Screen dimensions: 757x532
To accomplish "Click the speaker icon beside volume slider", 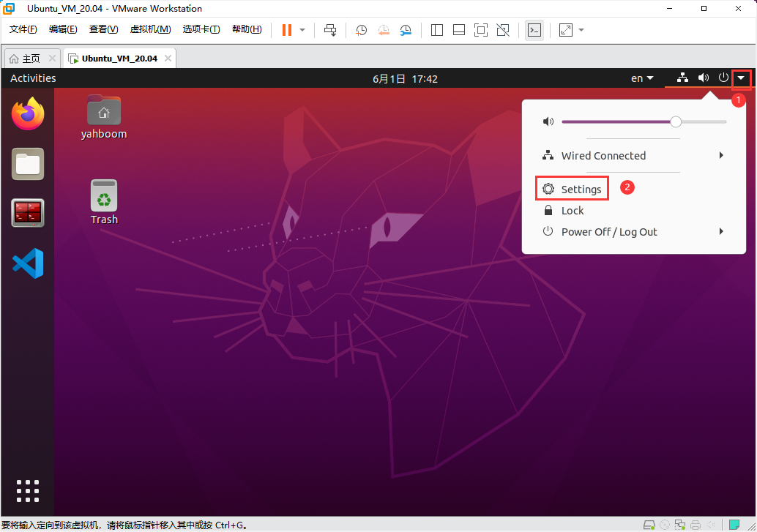I will tap(548, 121).
